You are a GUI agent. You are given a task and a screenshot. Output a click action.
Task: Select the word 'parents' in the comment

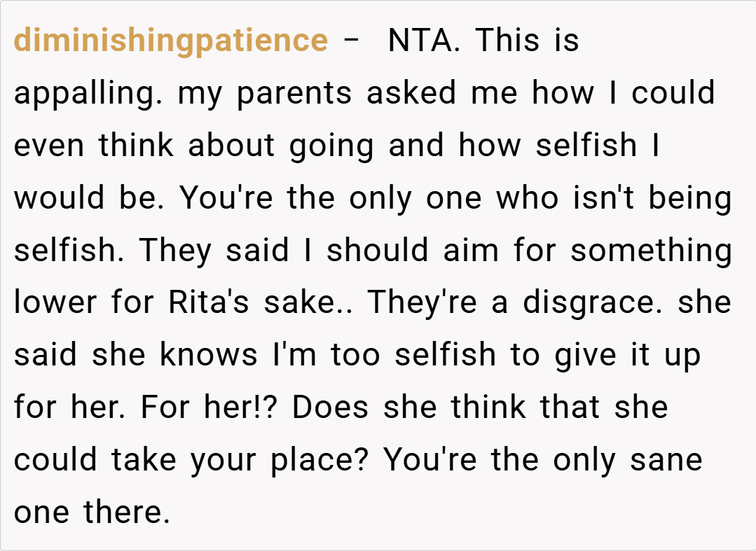coord(294,93)
